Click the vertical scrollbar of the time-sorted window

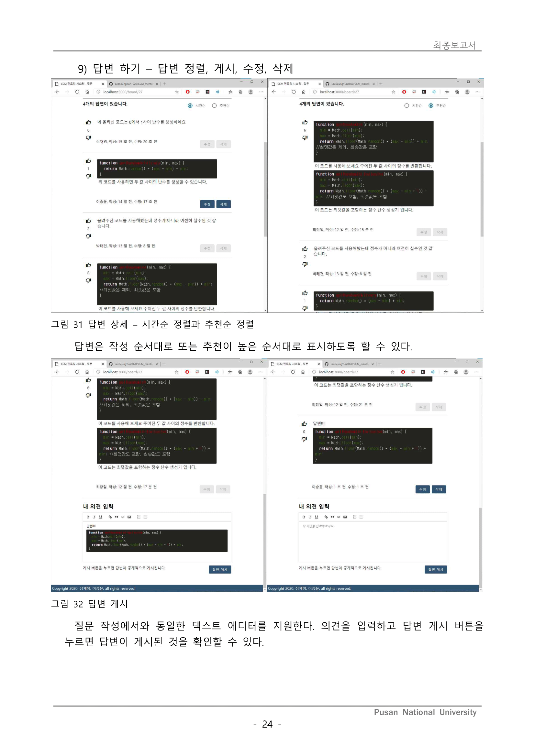[265, 190]
